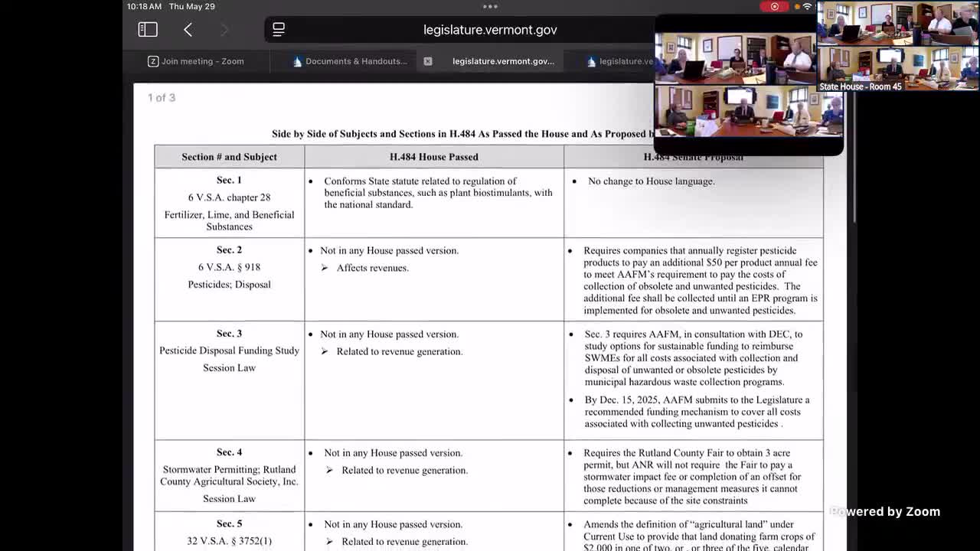
Task: Click 'Affects revenues.' sub-bullet
Action: point(372,268)
